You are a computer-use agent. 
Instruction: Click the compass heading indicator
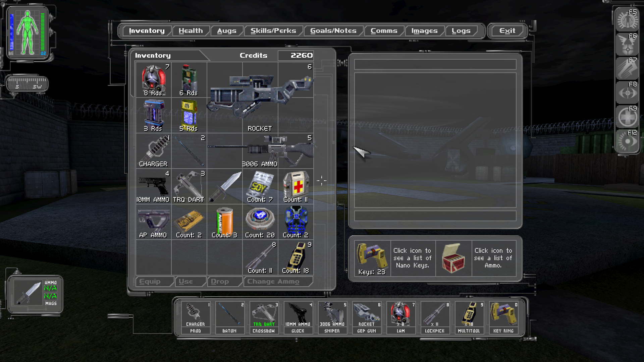pyautogui.click(x=27, y=84)
